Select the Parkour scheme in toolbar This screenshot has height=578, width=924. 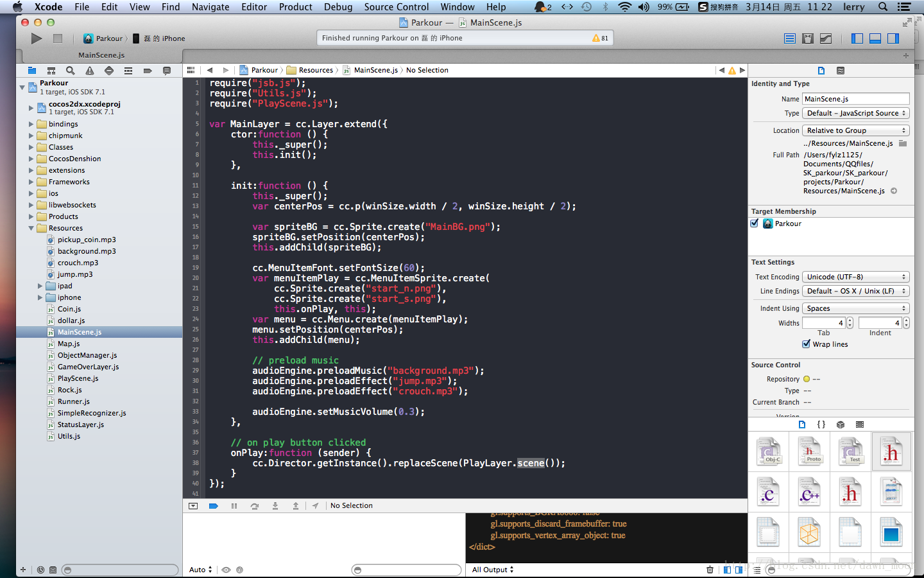coord(103,39)
